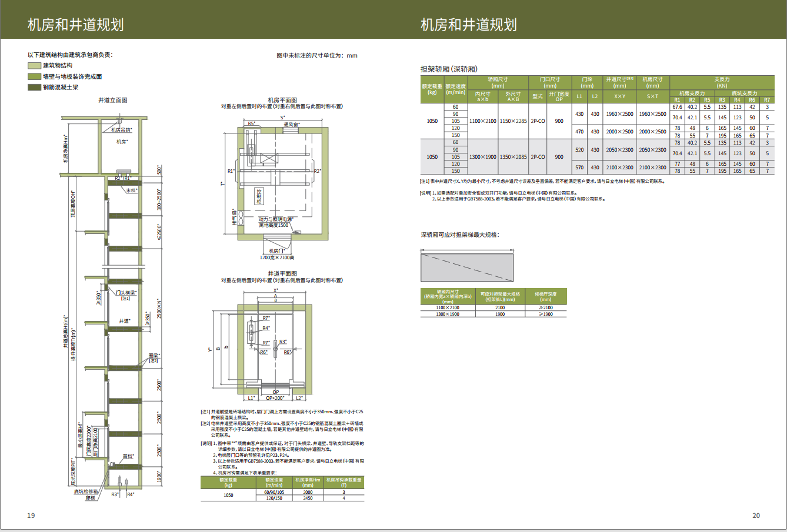This screenshot has height=532, width=787.
Task: Click the 离地高度1500 label
Action: coord(274,225)
